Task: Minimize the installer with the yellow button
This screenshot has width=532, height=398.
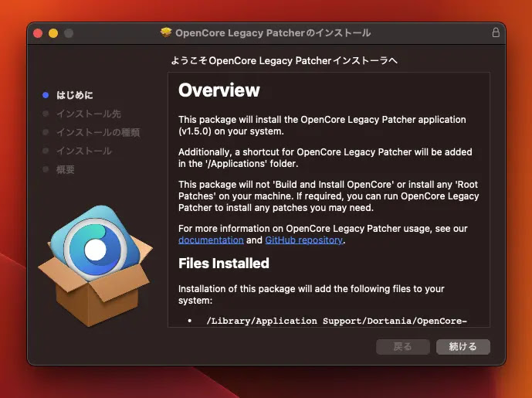Action: [53, 33]
